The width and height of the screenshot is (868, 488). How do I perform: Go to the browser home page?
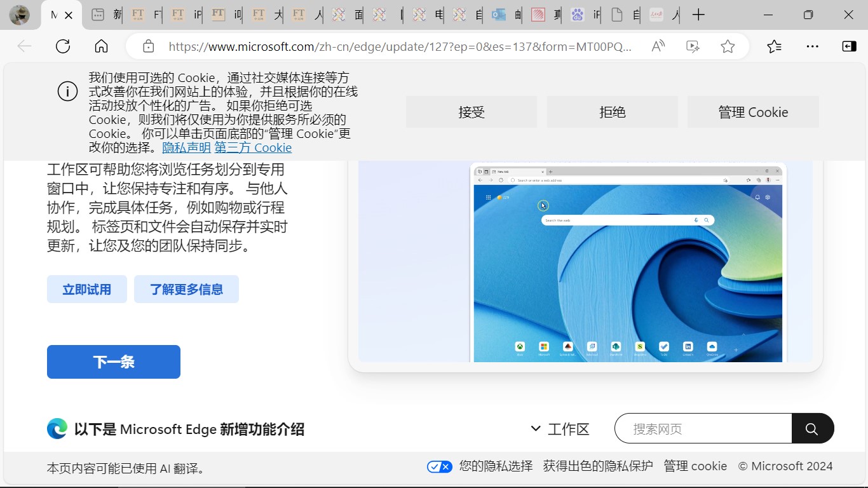click(x=101, y=46)
